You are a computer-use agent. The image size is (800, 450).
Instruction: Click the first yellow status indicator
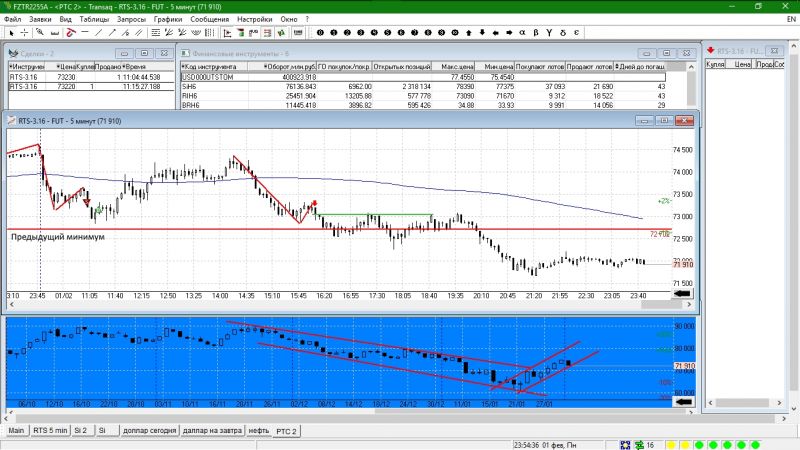pyautogui.click(x=671, y=445)
